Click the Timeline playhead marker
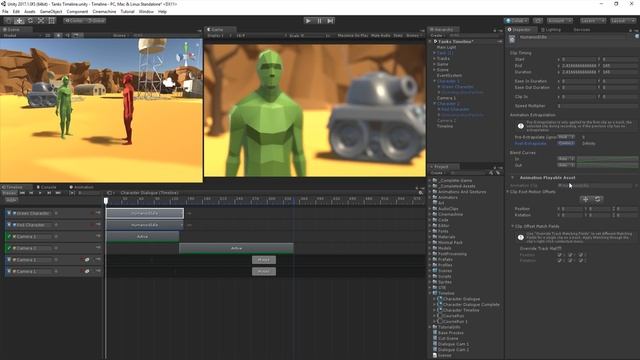The image size is (640, 360). pyautogui.click(x=106, y=201)
